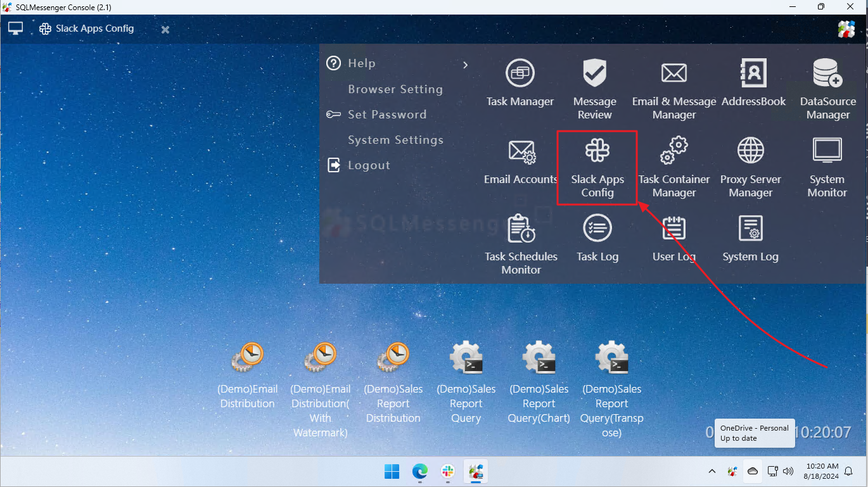Launch (Demo)Sales Report Distribution task
Viewport: 868px width, 487px height.
[393, 383]
